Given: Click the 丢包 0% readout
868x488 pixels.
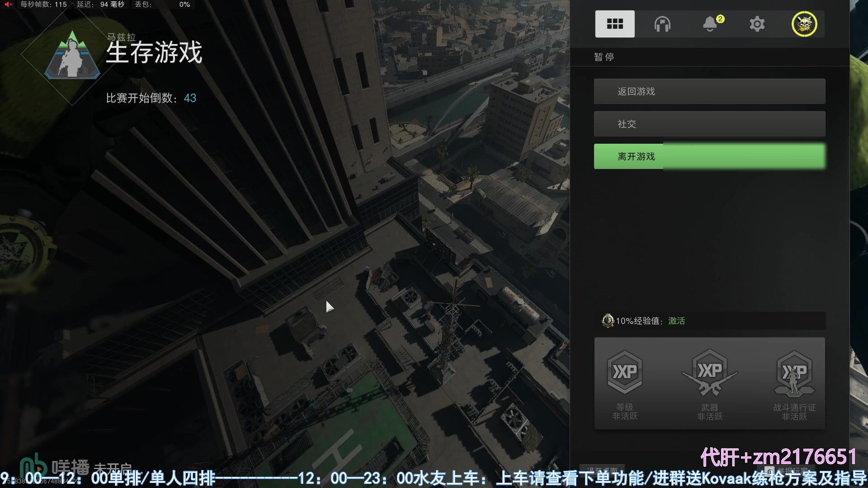Looking at the screenshot, I should click(162, 5).
